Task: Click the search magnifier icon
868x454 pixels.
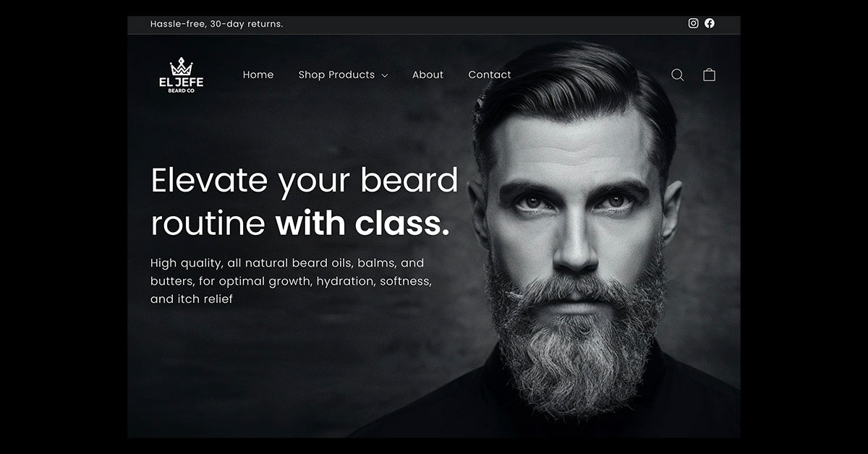Action: click(x=678, y=75)
